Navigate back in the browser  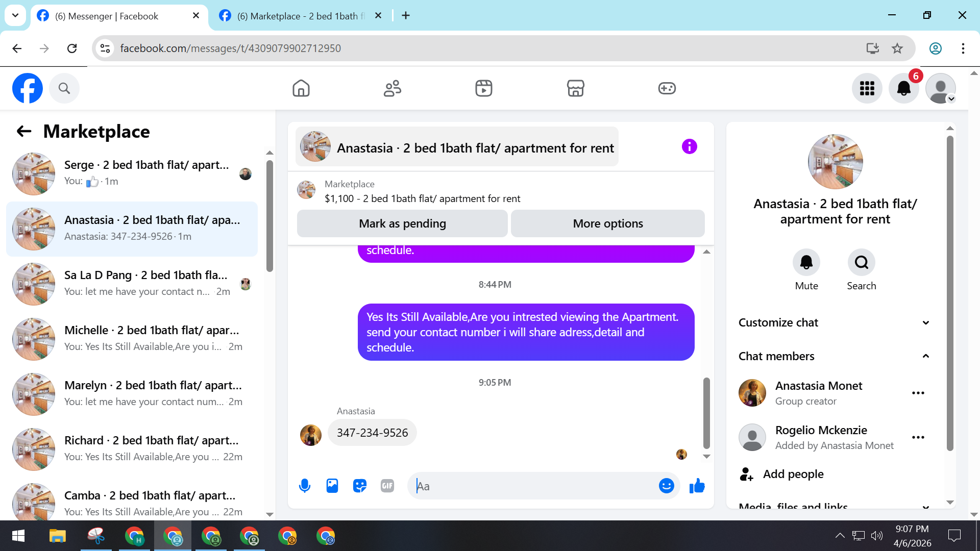pos(17,48)
